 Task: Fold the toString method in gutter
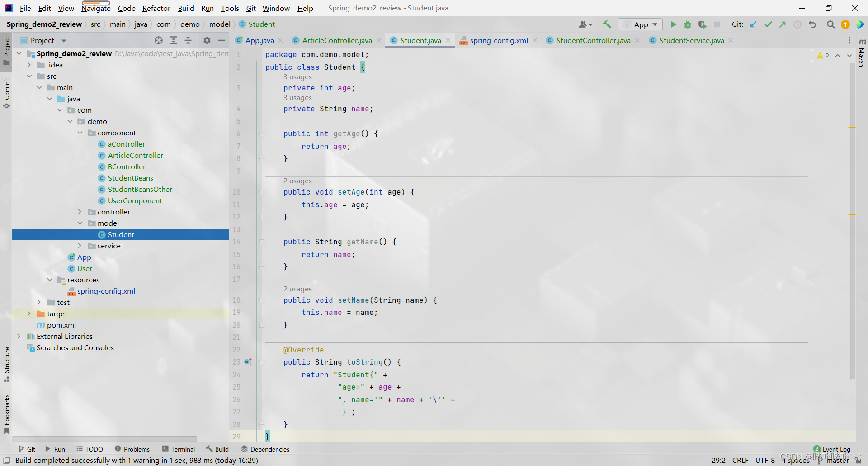click(262, 362)
